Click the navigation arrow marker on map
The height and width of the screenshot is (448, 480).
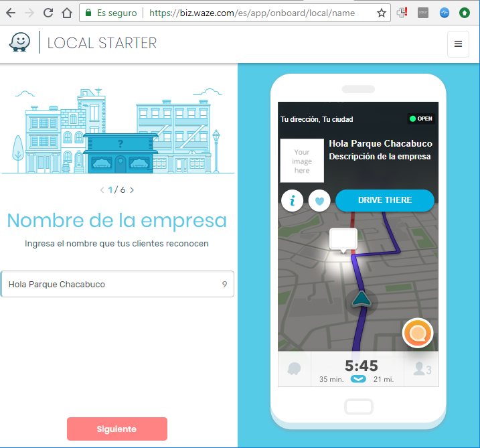pyautogui.click(x=362, y=299)
